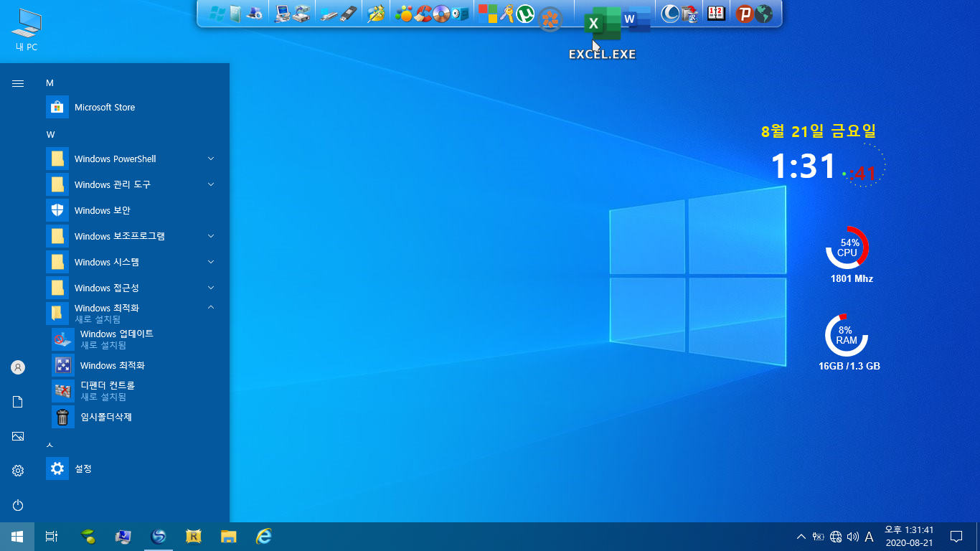Click the Start button on taskbar
Image resolution: width=980 pixels, height=551 pixels.
[17, 537]
